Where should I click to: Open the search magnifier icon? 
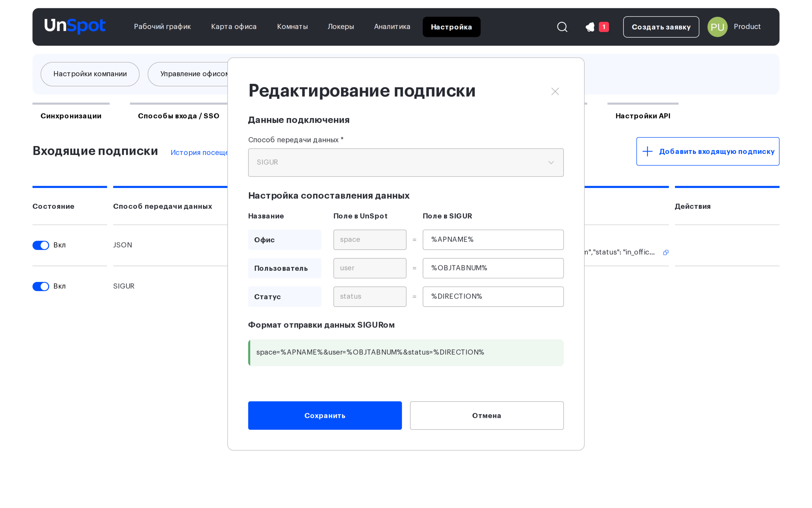coord(562,27)
